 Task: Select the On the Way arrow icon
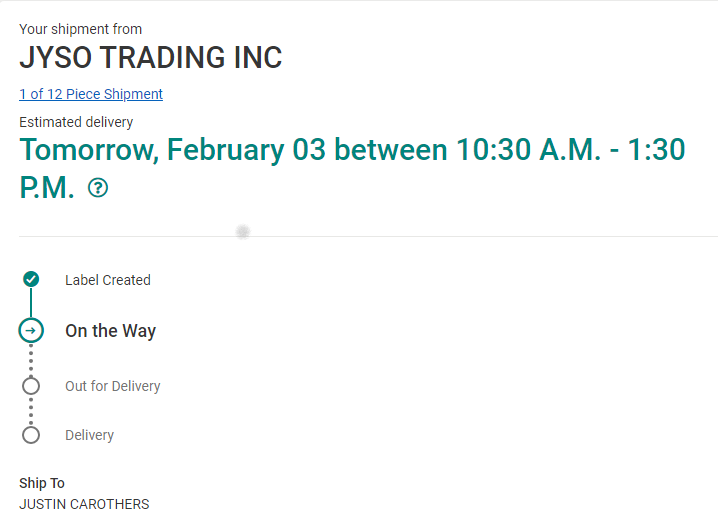click(x=31, y=330)
